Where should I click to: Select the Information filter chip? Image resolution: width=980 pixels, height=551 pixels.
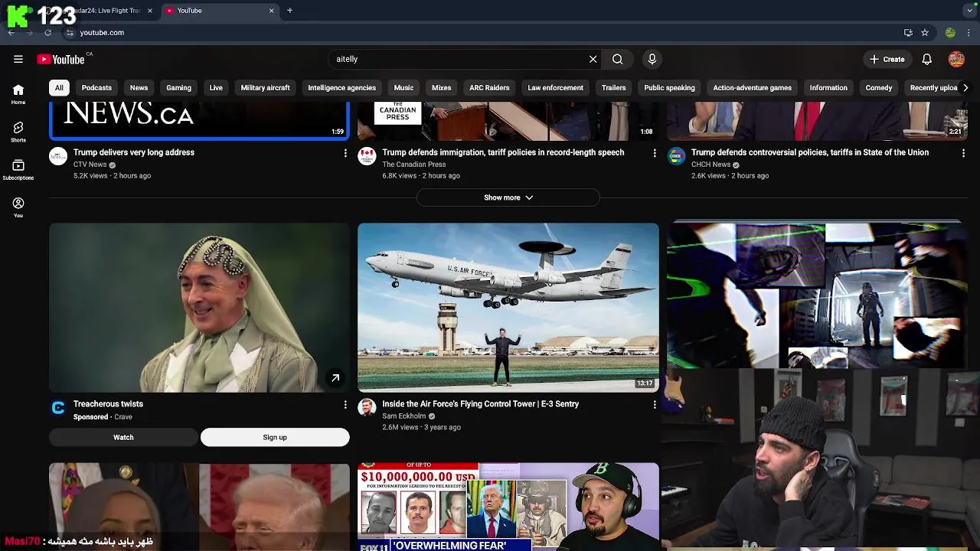828,88
